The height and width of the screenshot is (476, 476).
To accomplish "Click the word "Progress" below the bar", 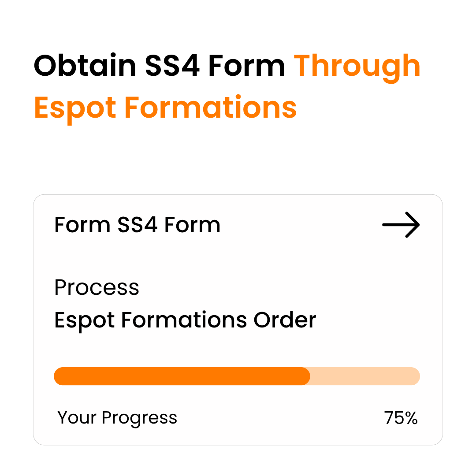I will [x=139, y=418].
